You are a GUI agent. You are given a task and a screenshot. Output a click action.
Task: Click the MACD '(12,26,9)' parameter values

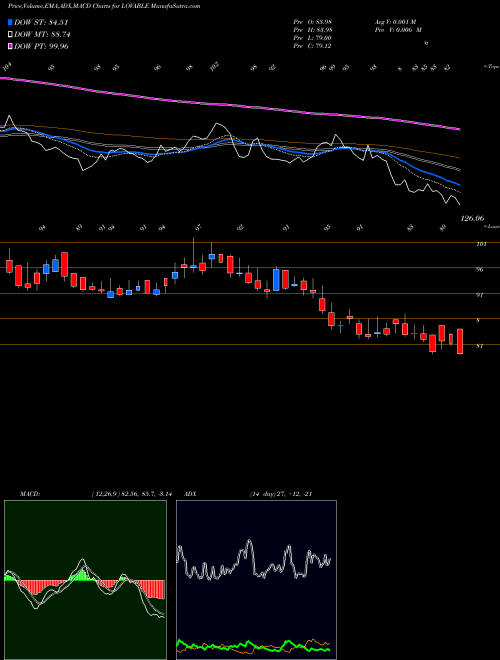[131, 494]
